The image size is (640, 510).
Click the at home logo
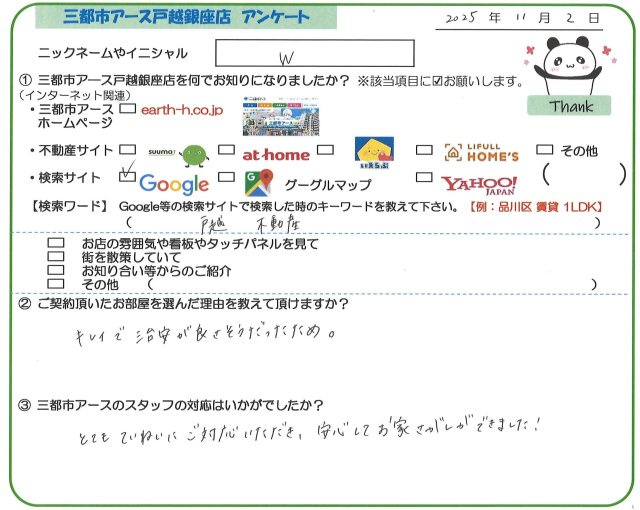point(276,155)
